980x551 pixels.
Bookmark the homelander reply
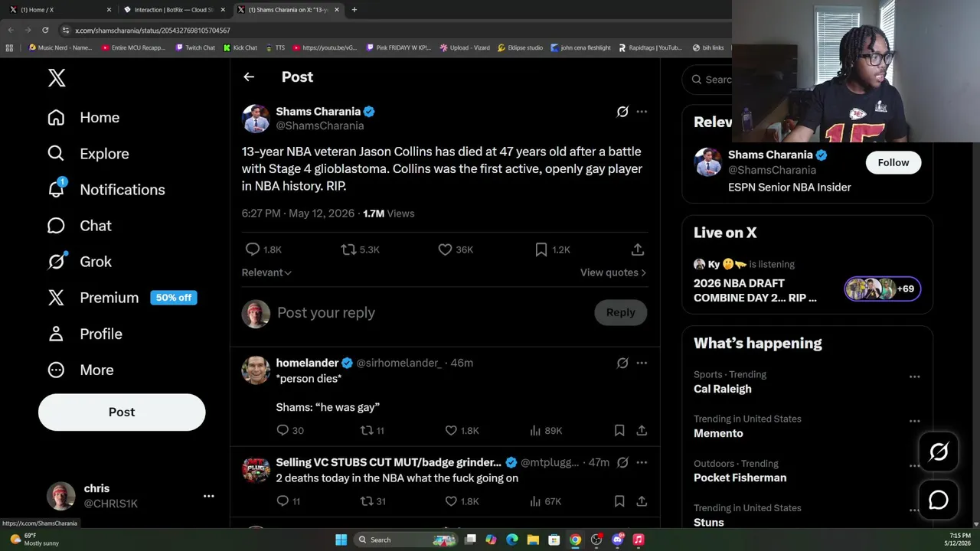(619, 431)
